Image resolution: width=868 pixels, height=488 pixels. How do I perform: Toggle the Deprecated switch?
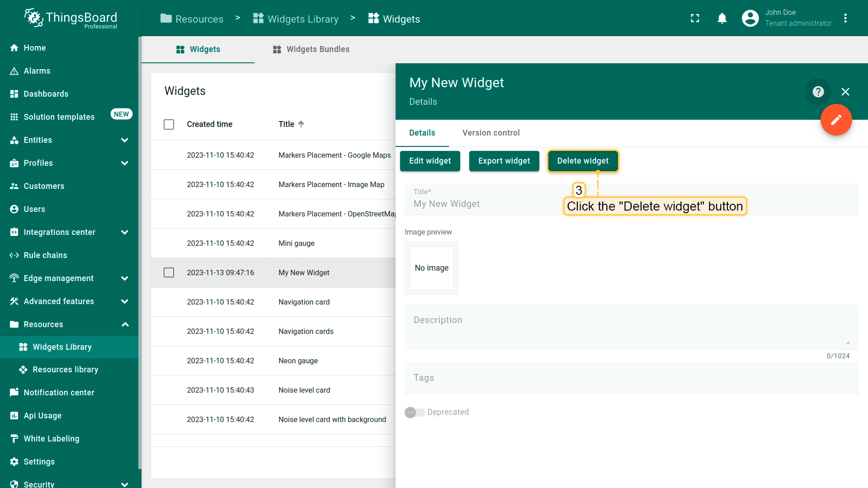point(414,412)
